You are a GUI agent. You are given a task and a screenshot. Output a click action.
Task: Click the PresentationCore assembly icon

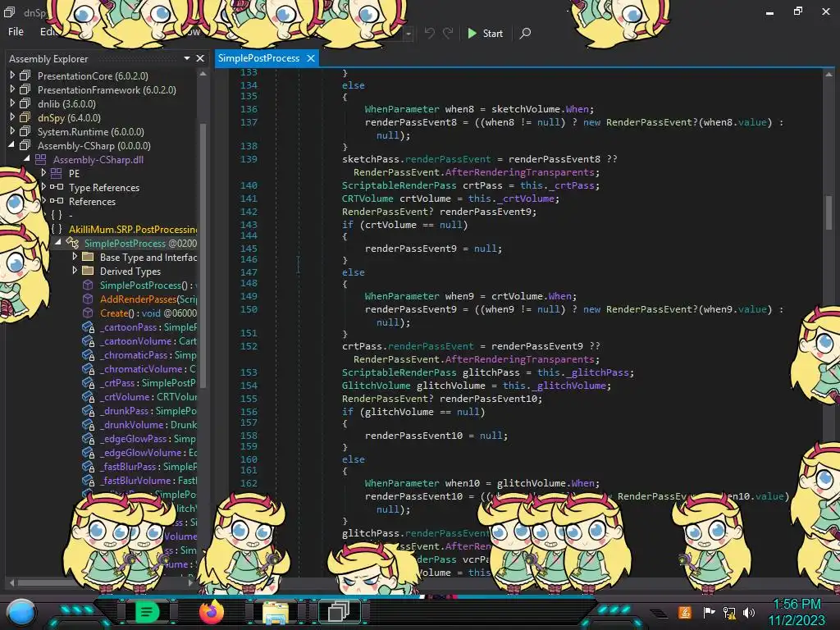point(25,75)
